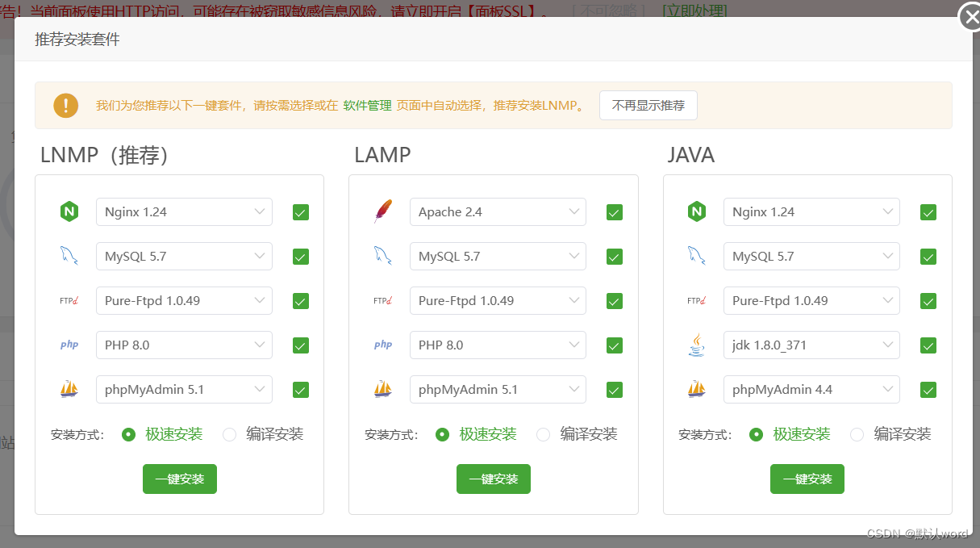Viewport: 980px width, 548px height.
Task: Click the LAMP heading
Action: pyautogui.click(x=382, y=154)
